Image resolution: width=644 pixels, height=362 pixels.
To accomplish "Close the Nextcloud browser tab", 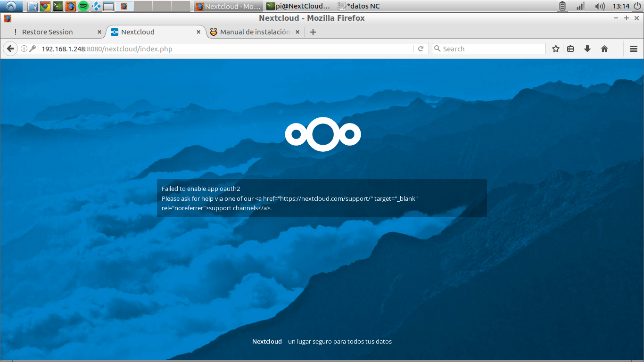I will pyautogui.click(x=198, y=32).
